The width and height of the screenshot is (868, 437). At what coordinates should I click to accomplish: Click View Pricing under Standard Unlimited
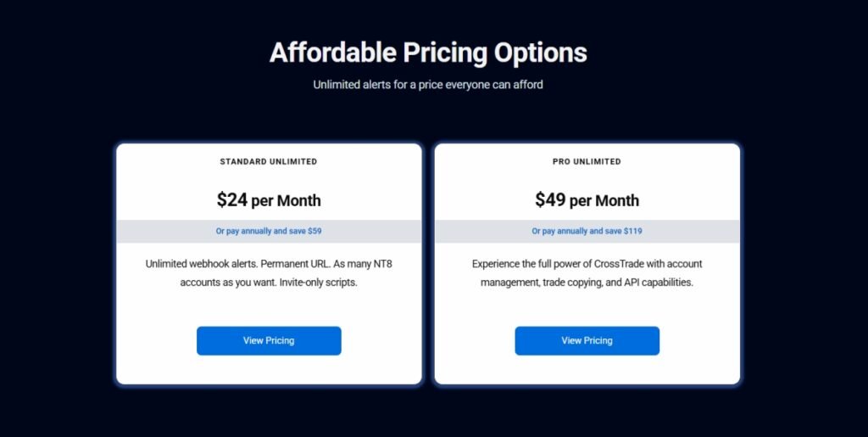coord(269,340)
